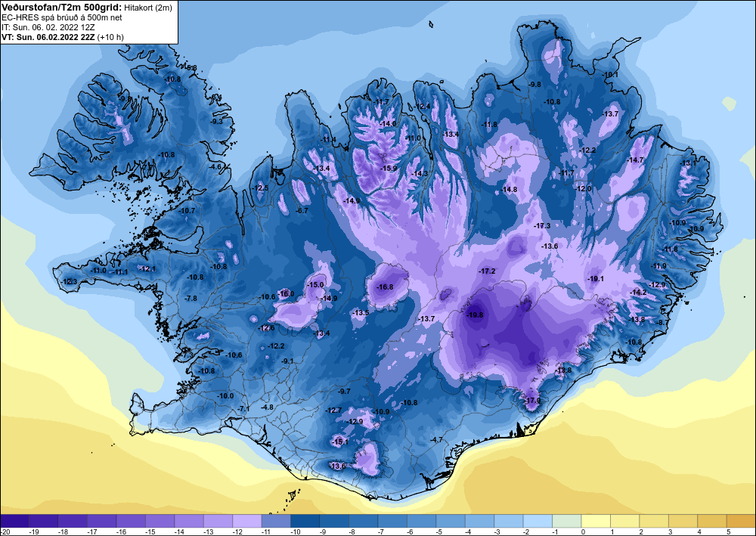The image size is (756, 536).
Task: Click the pale green swatch between -1 and 0
Action: (566, 521)
